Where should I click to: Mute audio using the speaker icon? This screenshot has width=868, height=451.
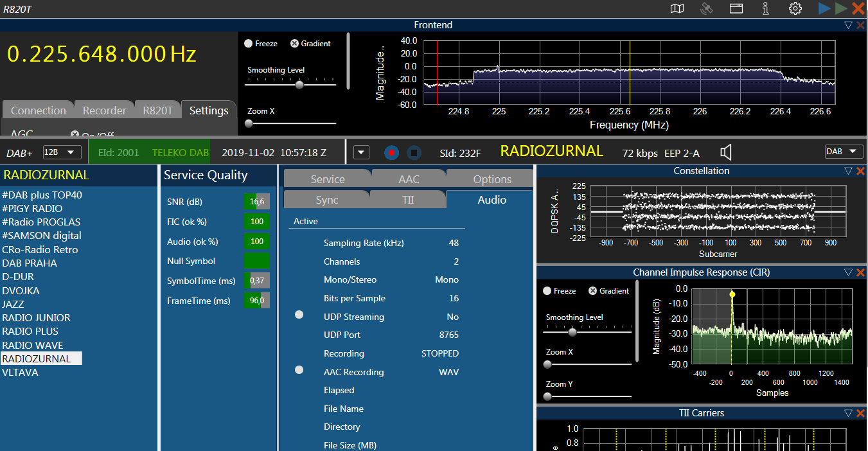[726, 152]
